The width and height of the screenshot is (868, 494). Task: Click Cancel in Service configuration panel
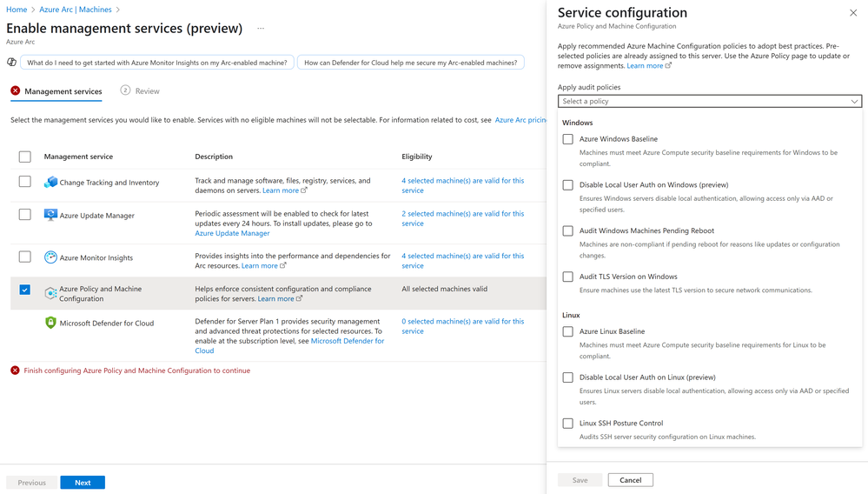631,480
